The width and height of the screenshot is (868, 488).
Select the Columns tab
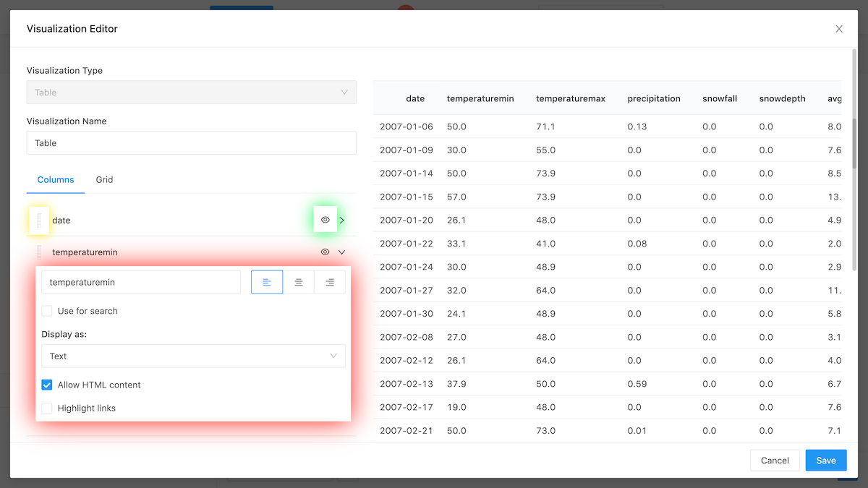[56, 179]
